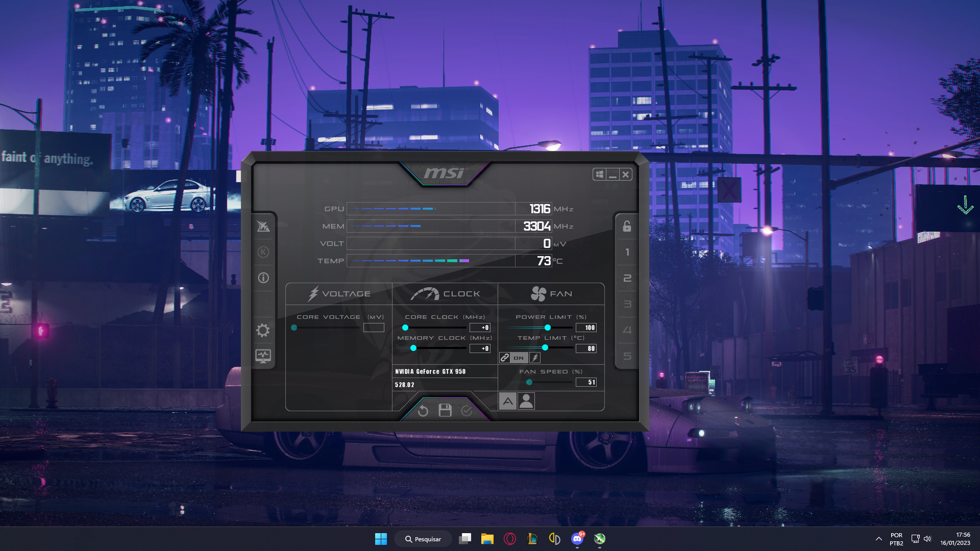Focus the Core Clock +0 field

click(x=480, y=328)
